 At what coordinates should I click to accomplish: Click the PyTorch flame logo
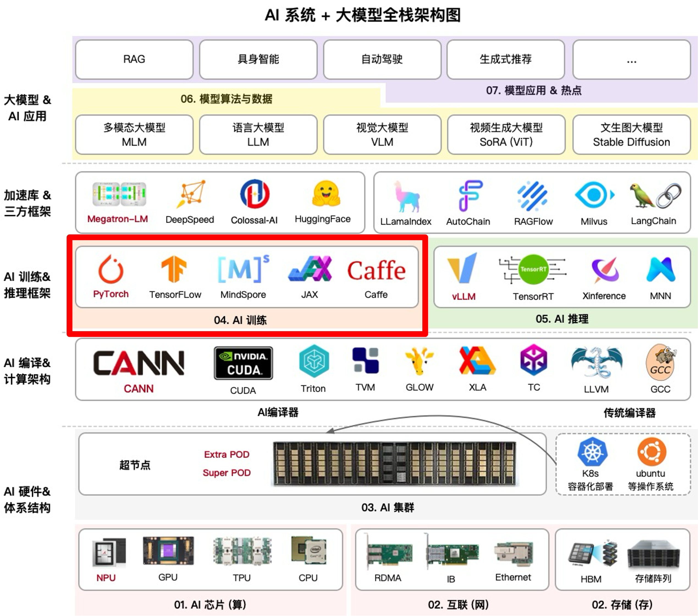111,269
